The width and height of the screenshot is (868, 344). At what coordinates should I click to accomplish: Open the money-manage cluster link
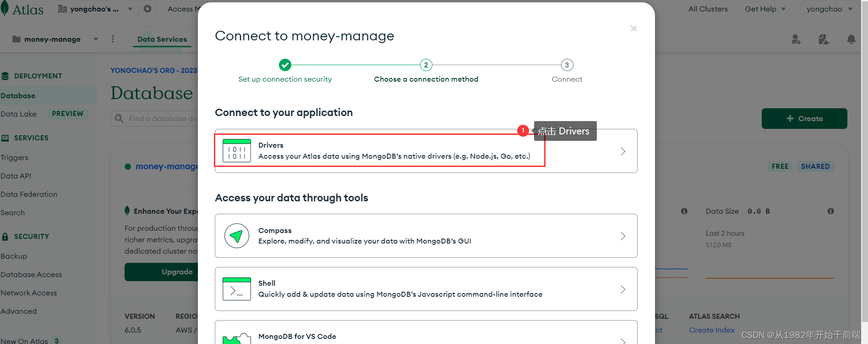pyautogui.click(x=167, y=166)
